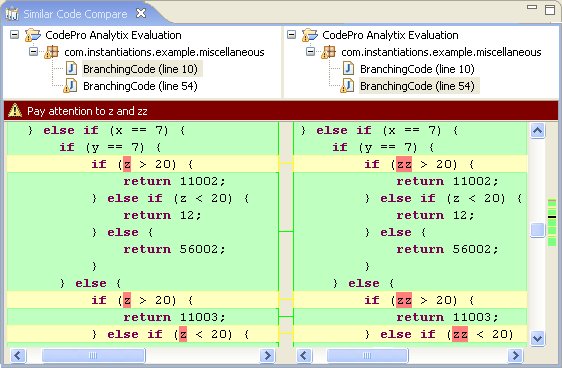Screen dimensions: 562x368
Task: Click 'return 11003;' in the right pane
Action: coord(447,317)
